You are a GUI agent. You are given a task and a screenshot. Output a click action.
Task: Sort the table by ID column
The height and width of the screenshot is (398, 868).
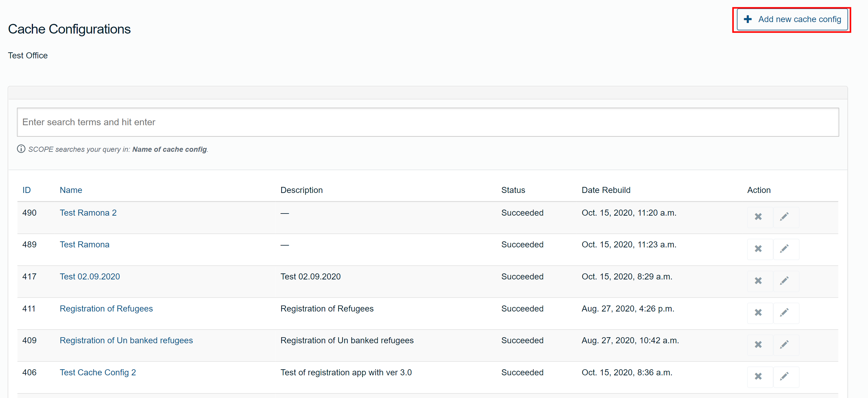(x=26, y=190)
